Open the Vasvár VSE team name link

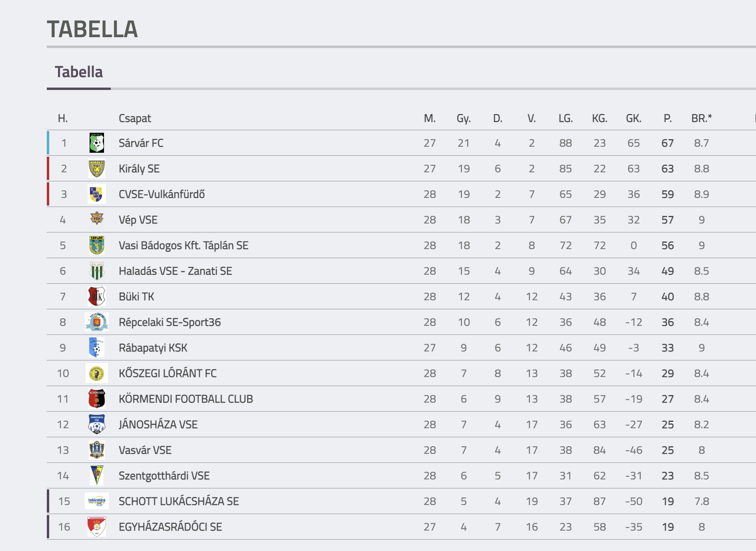(145, 450)
